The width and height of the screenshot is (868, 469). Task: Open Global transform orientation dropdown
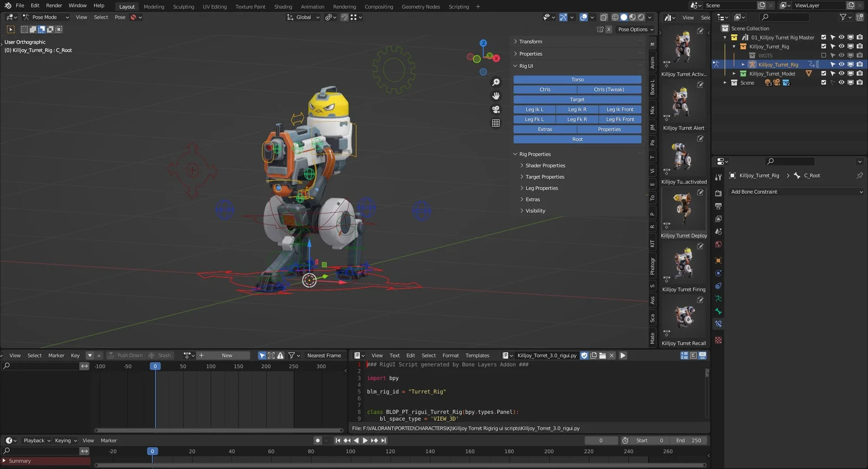click(303, 17)
